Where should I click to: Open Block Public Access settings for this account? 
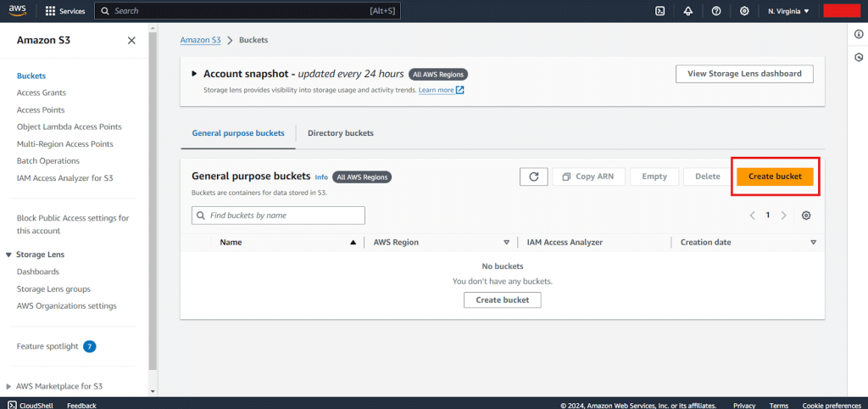pyautogui.click(x=73, y=225)
